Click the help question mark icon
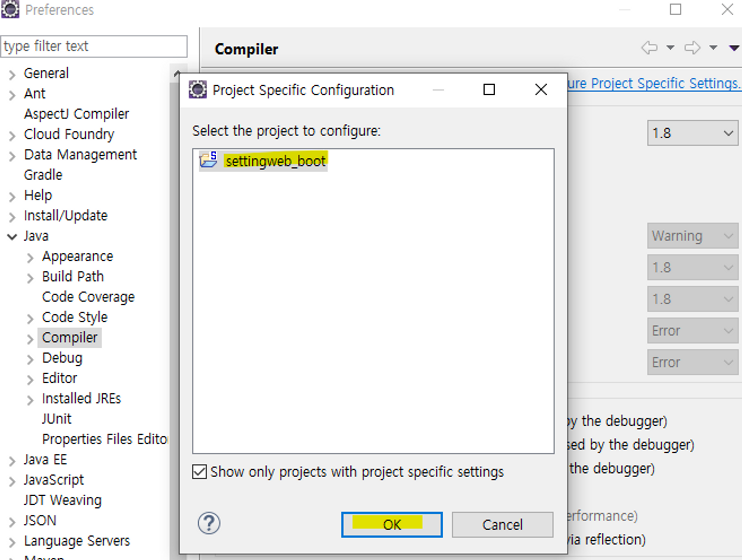Screen dimensions: 742x560 209,523
